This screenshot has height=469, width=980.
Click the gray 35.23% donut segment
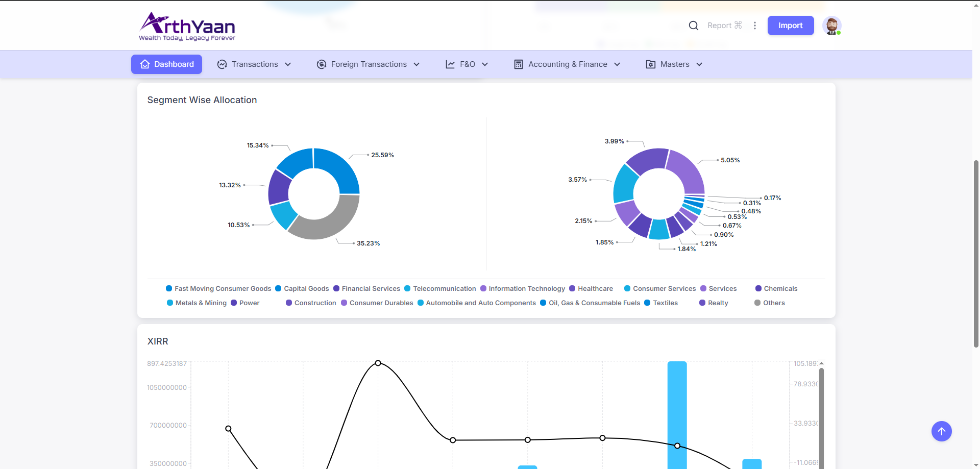pyautogui.click(x=332, y=222)
